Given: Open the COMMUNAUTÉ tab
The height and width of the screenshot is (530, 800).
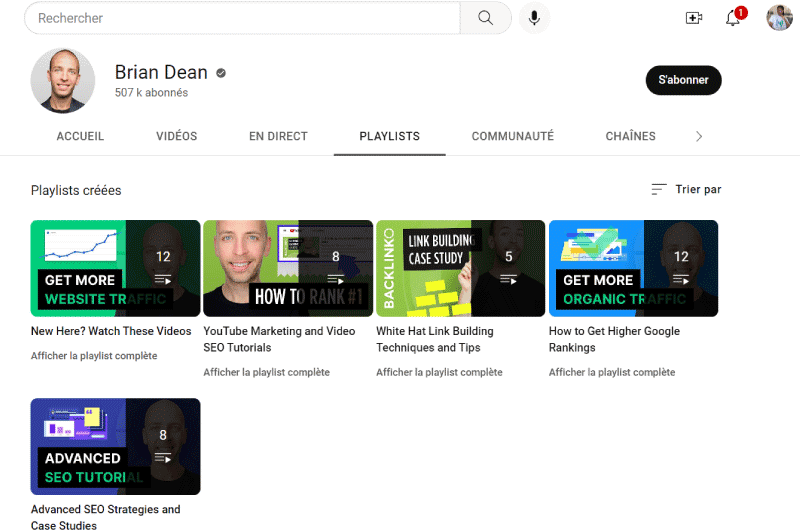Looking at the screenshot, I should (513, 136).
